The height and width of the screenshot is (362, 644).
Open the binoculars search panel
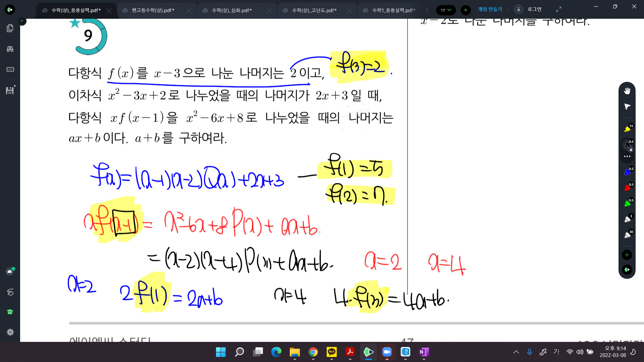pos(10,49)
